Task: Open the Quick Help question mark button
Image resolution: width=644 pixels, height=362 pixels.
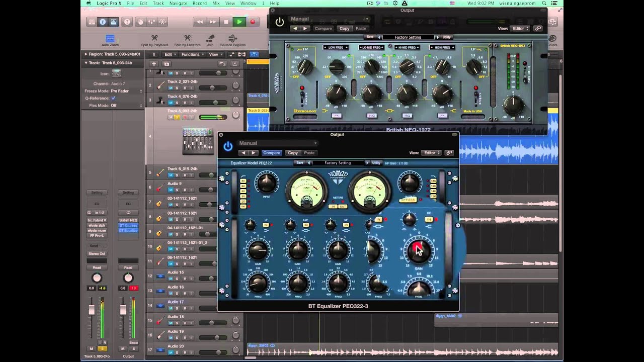Action: click(x=127, y=22)
